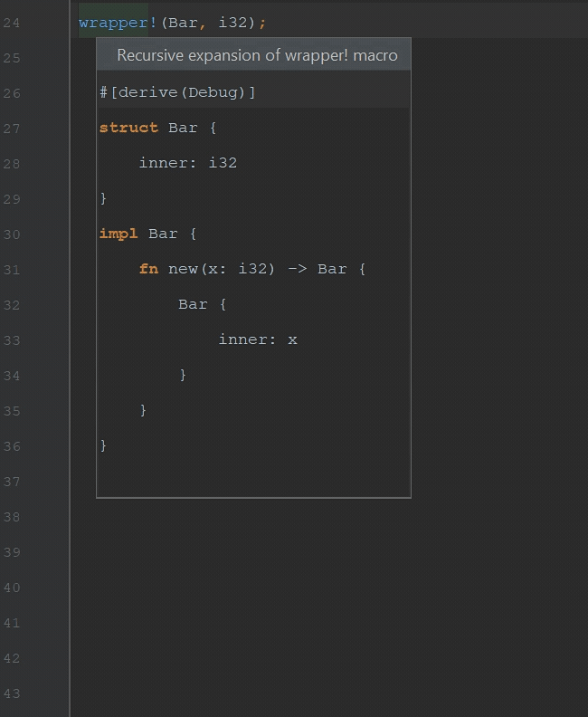This screenshot has width=588, height=717.
Task: Click line number 30 in the gutter
Action: [x=12, y=234]
